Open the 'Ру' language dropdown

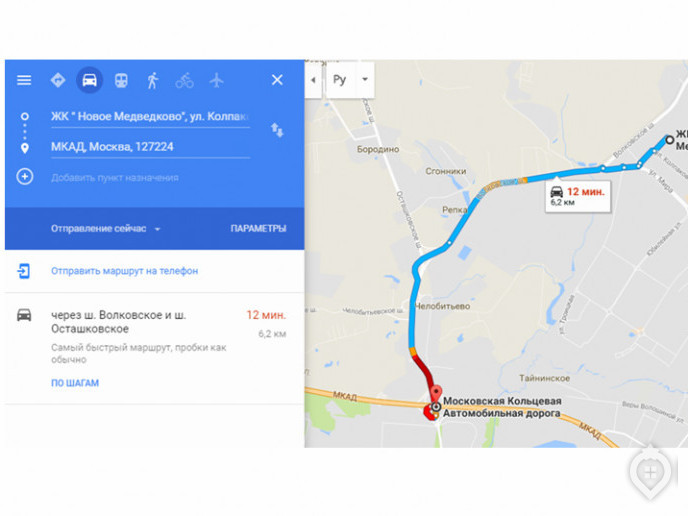coord(350,80)
